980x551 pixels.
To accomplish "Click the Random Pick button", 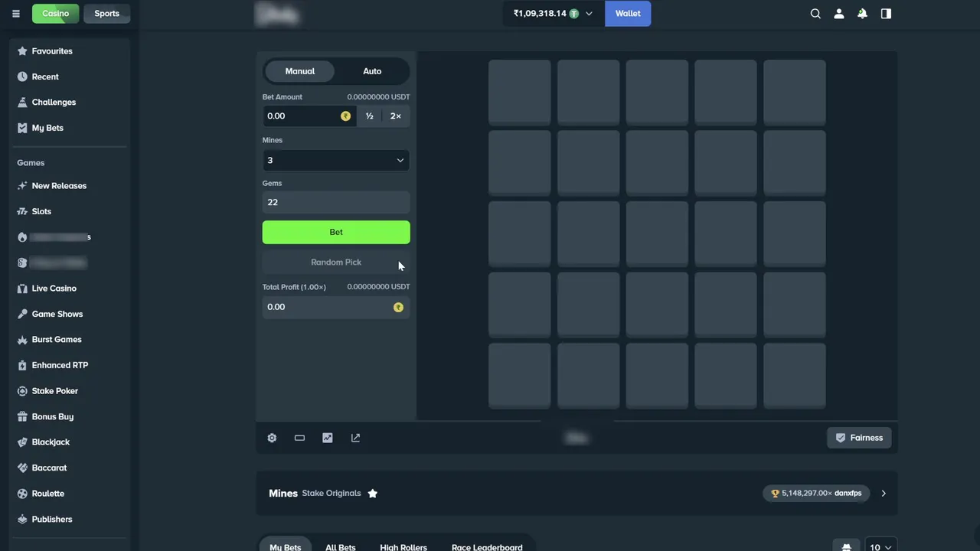I will (x=336, y=262).
